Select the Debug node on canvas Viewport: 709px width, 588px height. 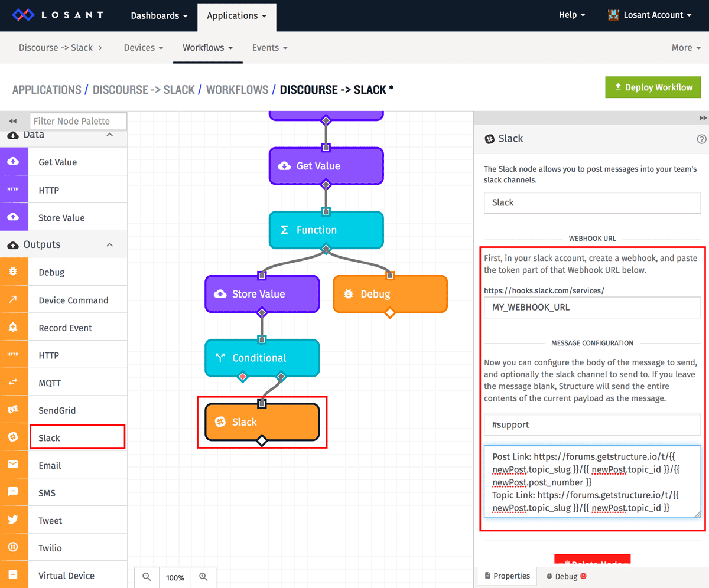point(390,293)
